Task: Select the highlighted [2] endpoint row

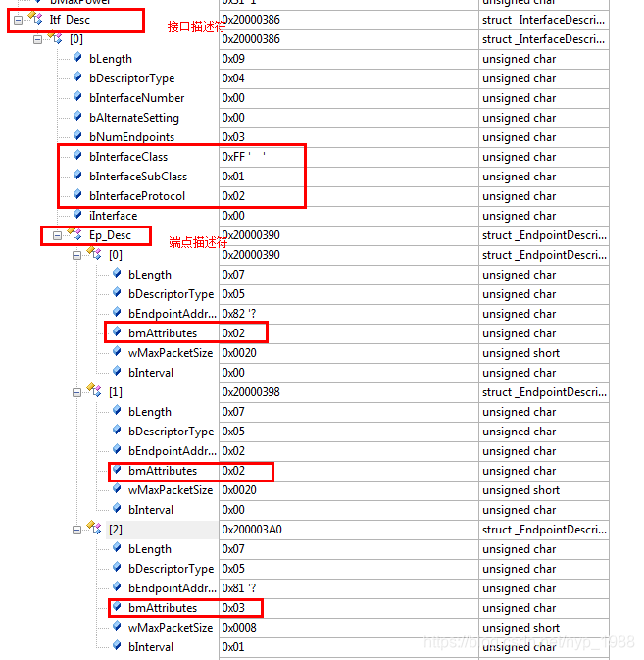Action: pos(116,530)
